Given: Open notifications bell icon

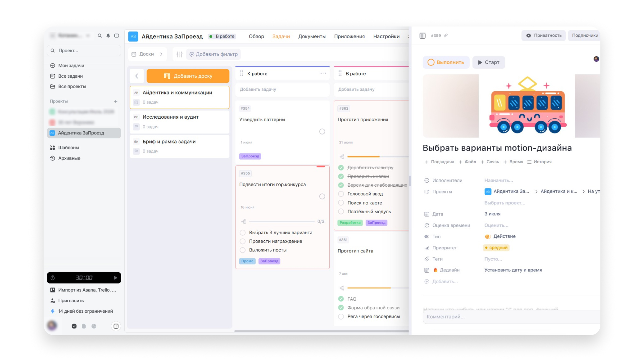Looking at the screenshot, I should (x=108, y=36).
